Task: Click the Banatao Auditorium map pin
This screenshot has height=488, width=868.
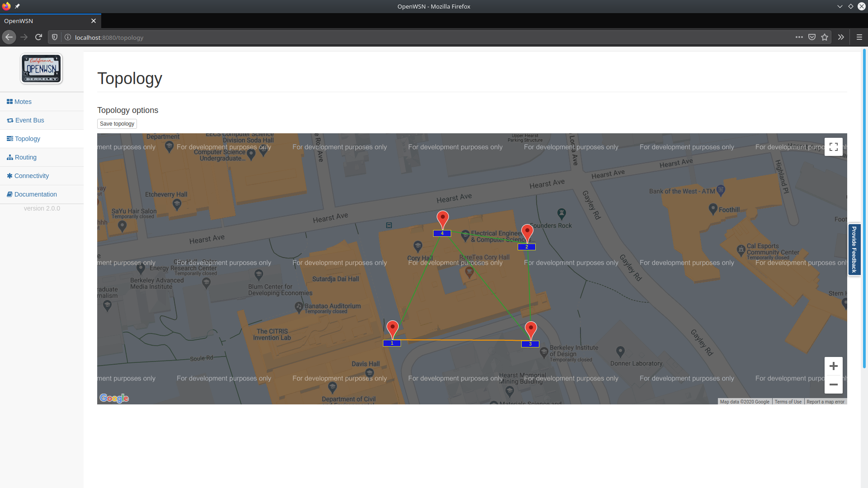Action: coord(299,307)
